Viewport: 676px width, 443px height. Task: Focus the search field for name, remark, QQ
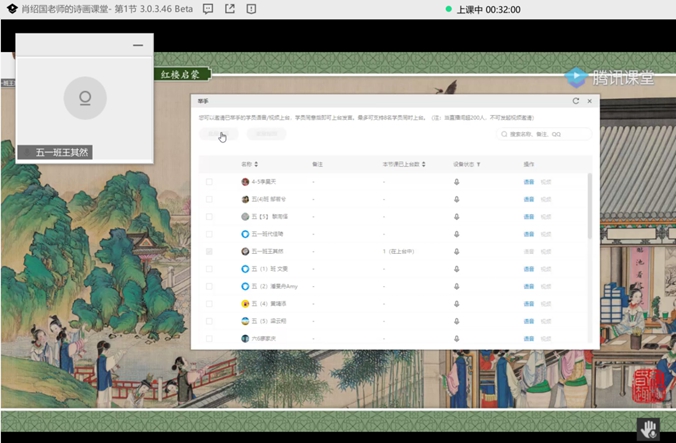tap(544, 134)
